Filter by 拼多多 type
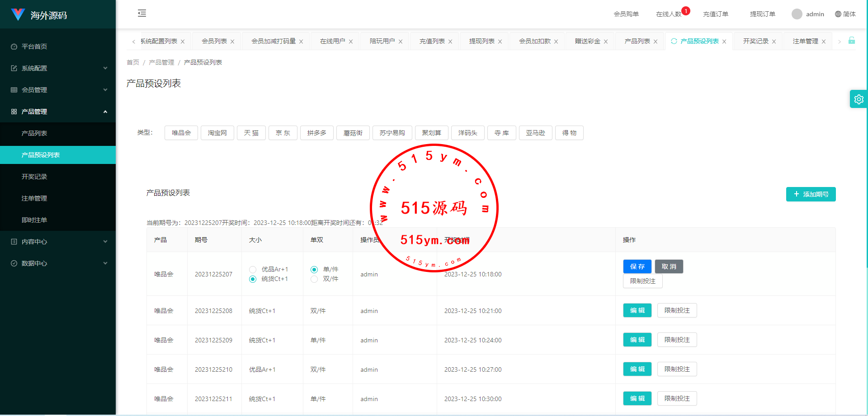868x416 pixels. pos(316,133)
